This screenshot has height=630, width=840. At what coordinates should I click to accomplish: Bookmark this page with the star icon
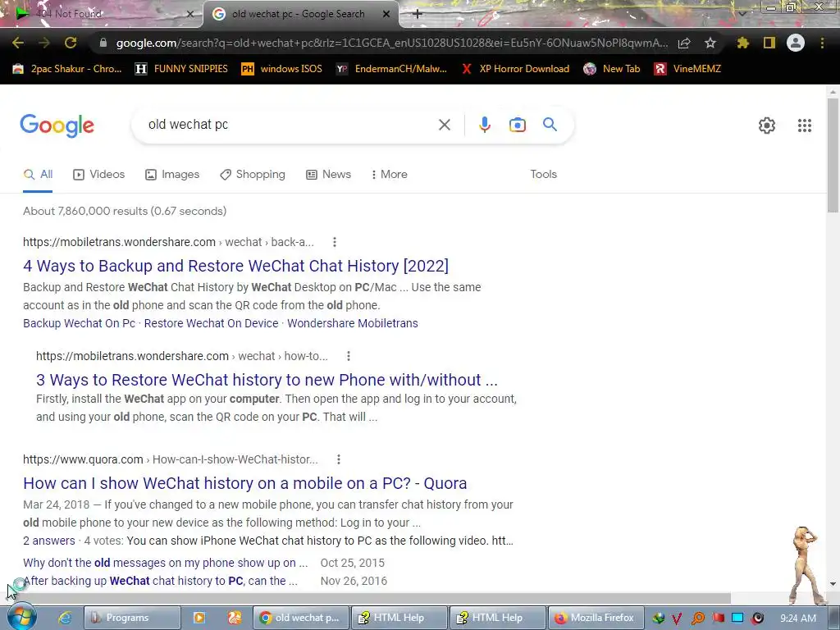tap(710, 43)
